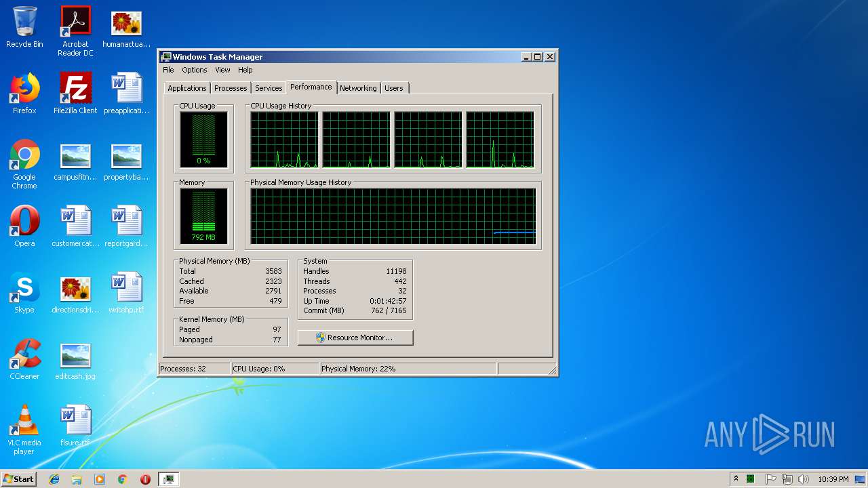Close the Windows Task Manager window

pos(550,57)
